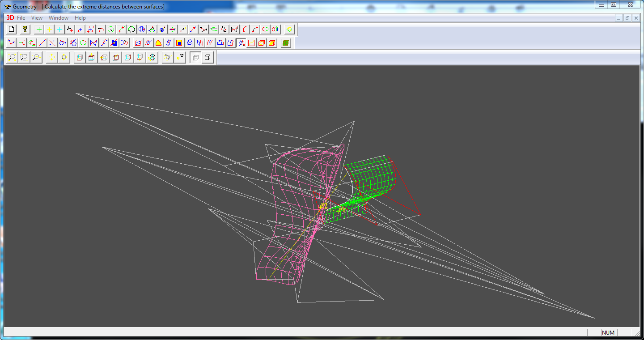Open the Window menu
This screenshot has width=644, height=340.
click(59, 18)
